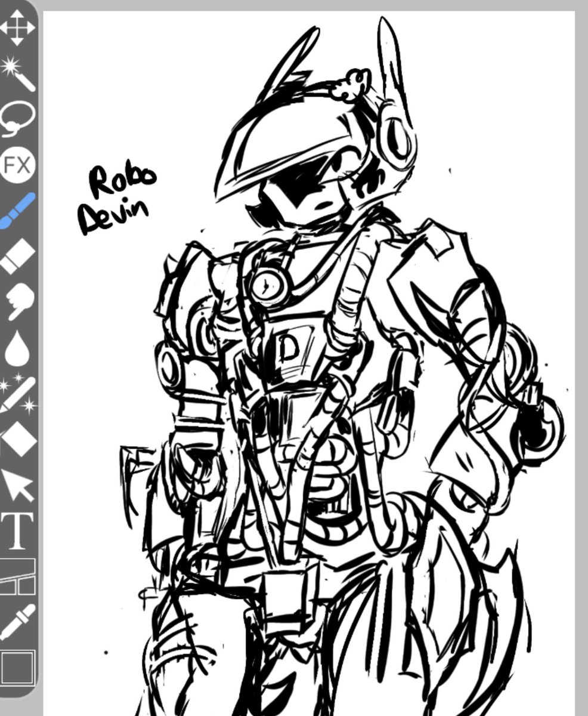Select the Magic Wand tool
Screen dimensions: 588x716
pyautogui.click(x=17, y=73)
